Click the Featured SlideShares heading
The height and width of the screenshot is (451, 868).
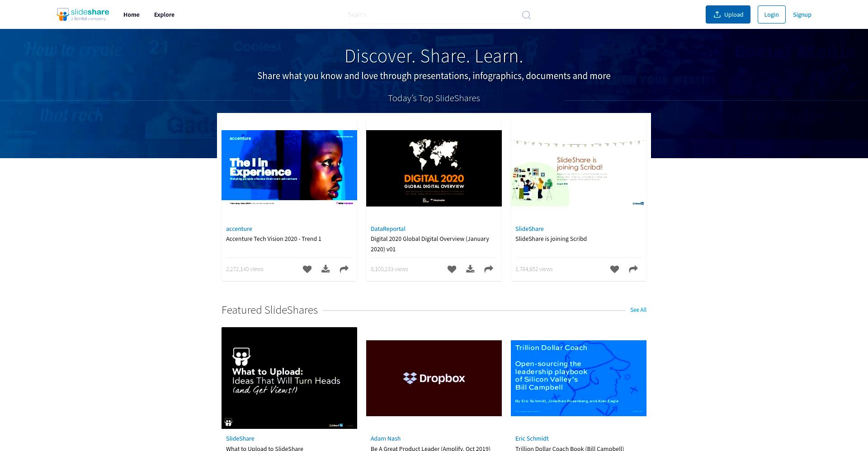(269, 310)
